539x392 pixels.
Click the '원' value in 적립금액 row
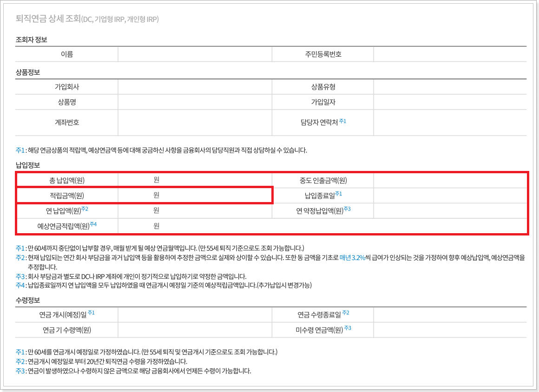157,195
